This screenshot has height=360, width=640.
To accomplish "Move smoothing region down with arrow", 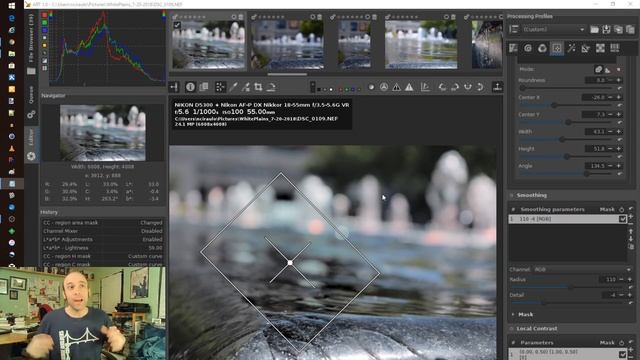I will point(631,239).
